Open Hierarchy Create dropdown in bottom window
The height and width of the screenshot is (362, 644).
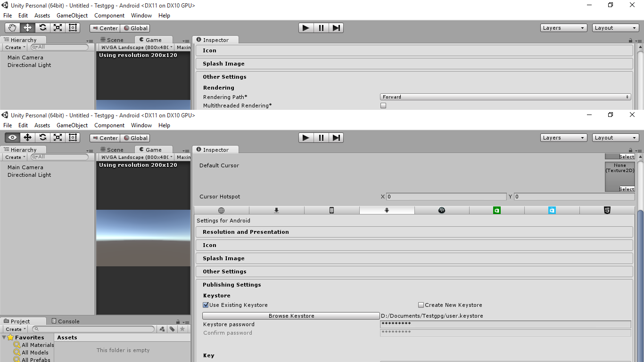(x=15, y=157)
